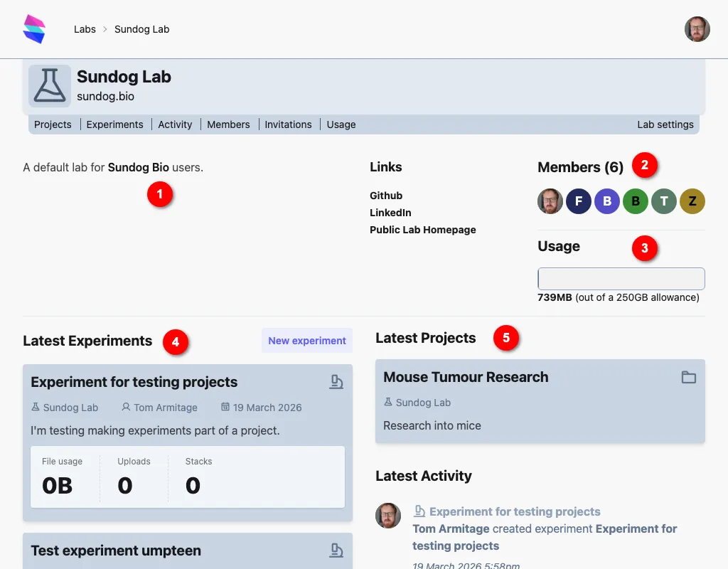Screen dimensions: 728x569
Task: Click the flask icon under Mouse Tumour Research
Action: (x=389, y=403)
